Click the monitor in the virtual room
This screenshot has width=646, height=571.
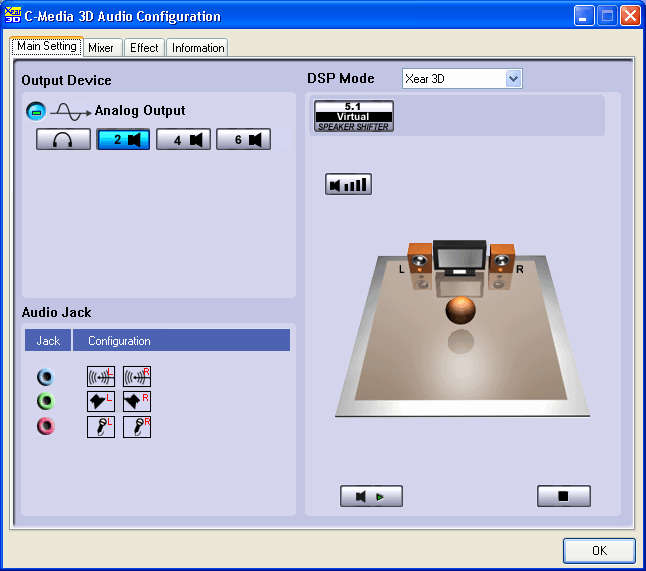pos(460,258)
